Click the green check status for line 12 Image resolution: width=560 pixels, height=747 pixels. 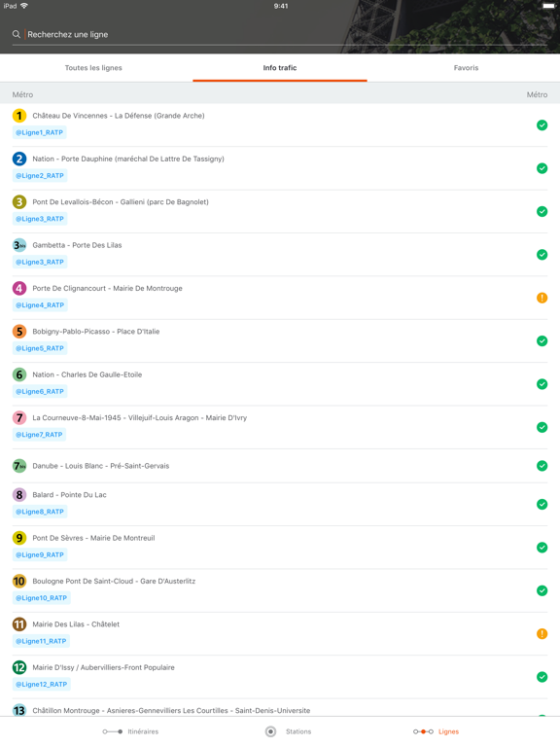[542, 677]
